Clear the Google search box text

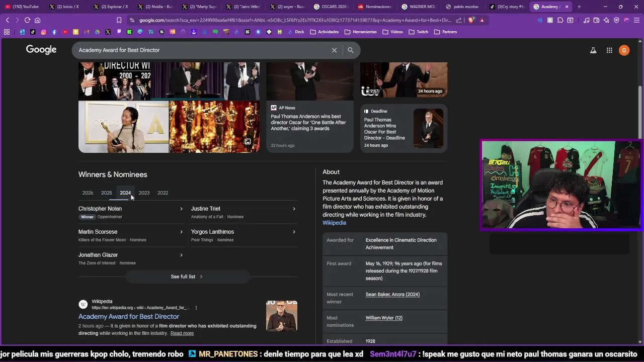334,50
